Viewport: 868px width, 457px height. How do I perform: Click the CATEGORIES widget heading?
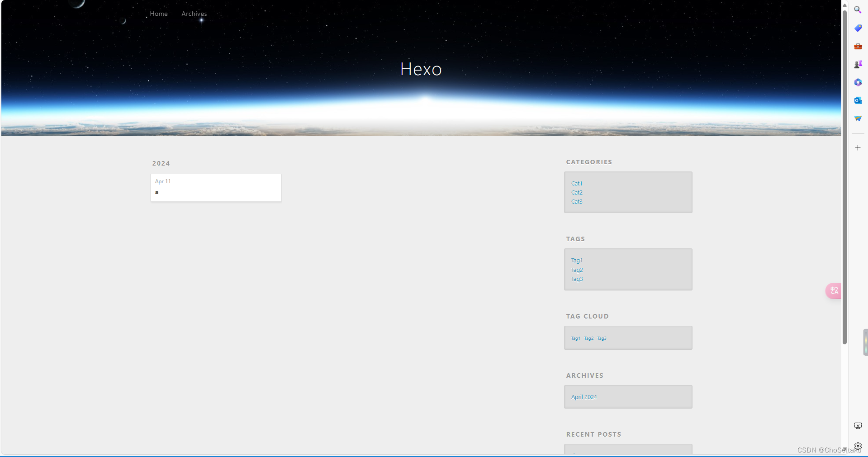[x=589, y=162]
